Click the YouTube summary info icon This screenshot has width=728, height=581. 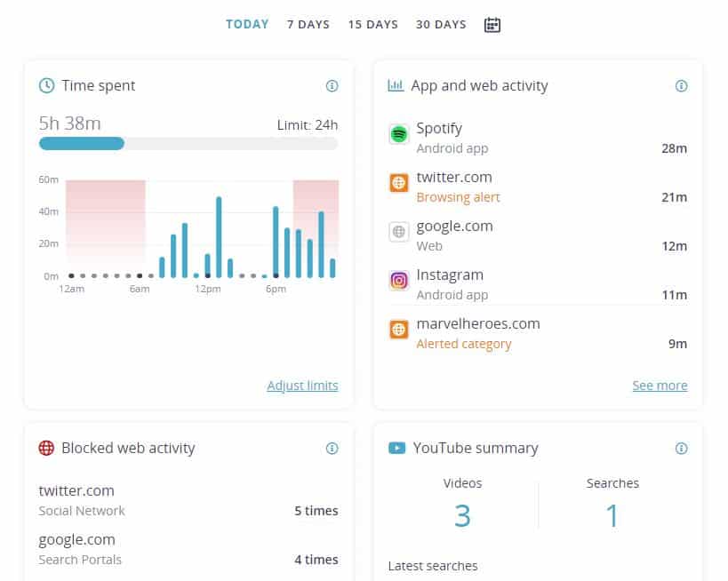pyautogui.click(x=681, y=449)
